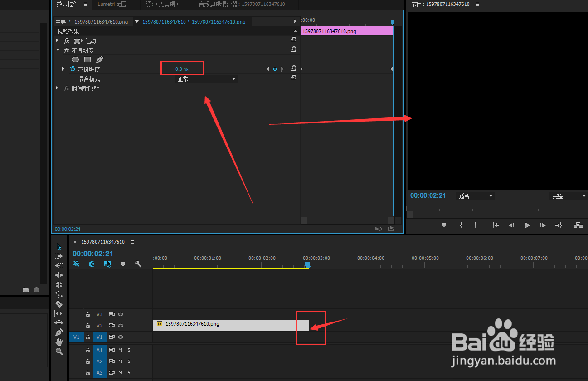The width and height of the screenshot is (588, 381).
Task: Switch to the Lumetri 范围 tab
Action: [x=112, y=4]
